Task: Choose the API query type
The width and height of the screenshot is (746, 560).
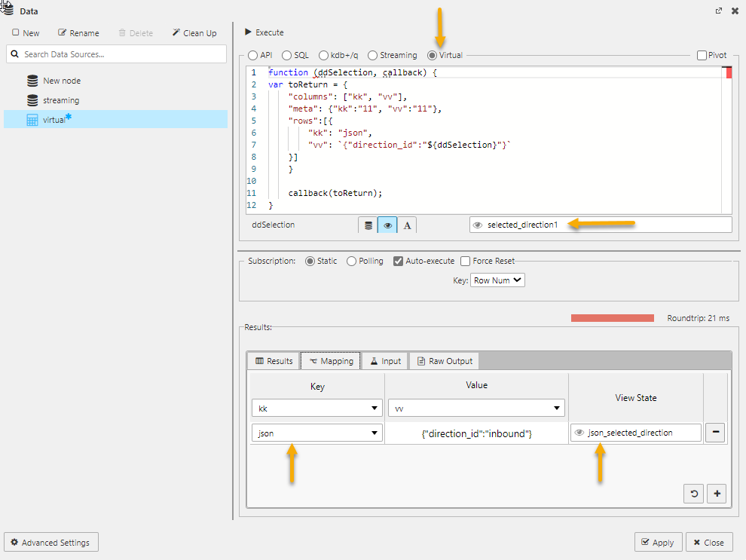Action: point(252,55)
